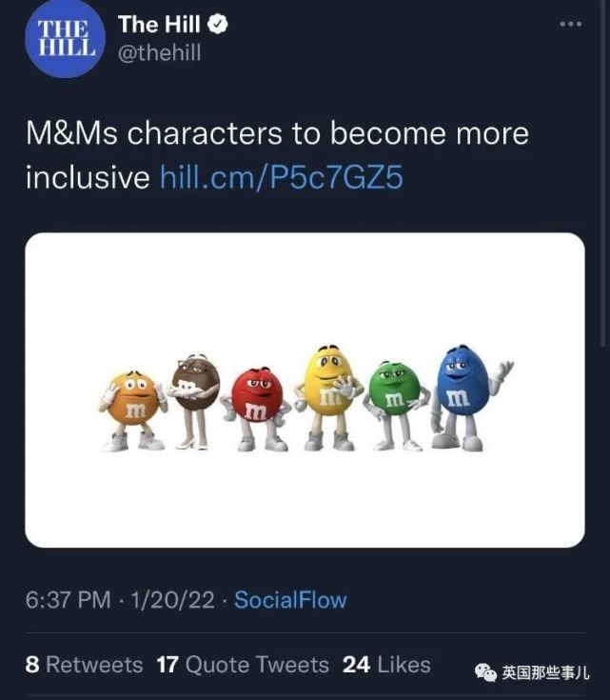610x700 pixels.
Task: Open the three-dot more options menu
Action: [x=568, y=25]
